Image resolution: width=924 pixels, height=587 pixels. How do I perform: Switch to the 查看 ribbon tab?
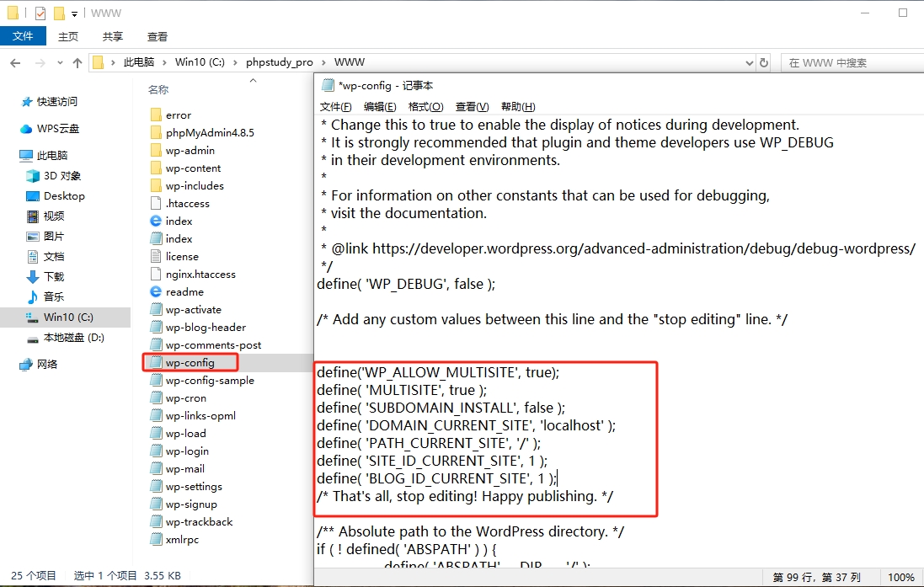click(x=158, y=36)
